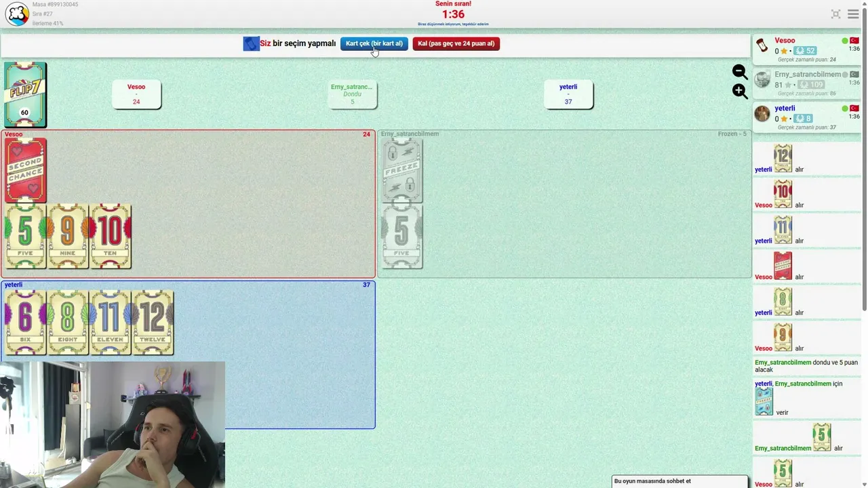868x488 pixels.
Task: Click the greyed flag next to Erny_satrancbilmem
Action: point(854,75)
